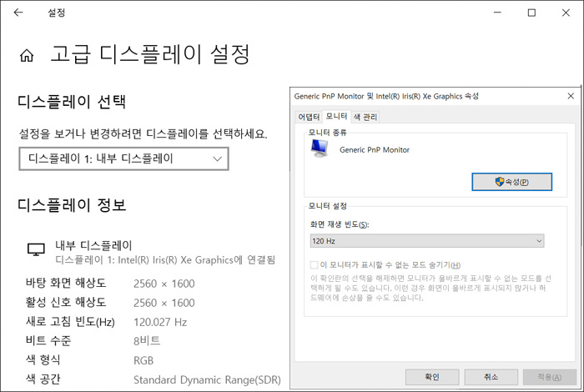Maximize the 설정 window
Viewport: 584px width, 392px height.
pos(531,13)
